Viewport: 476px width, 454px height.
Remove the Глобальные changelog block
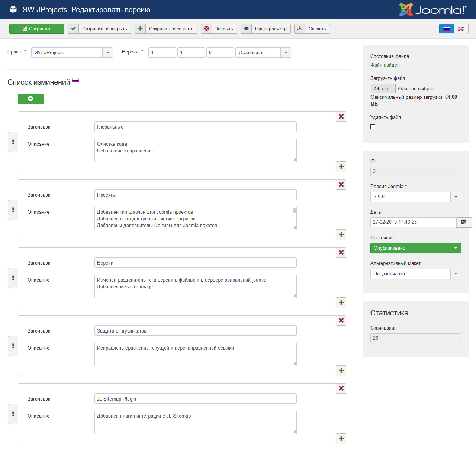pos(341,117)
